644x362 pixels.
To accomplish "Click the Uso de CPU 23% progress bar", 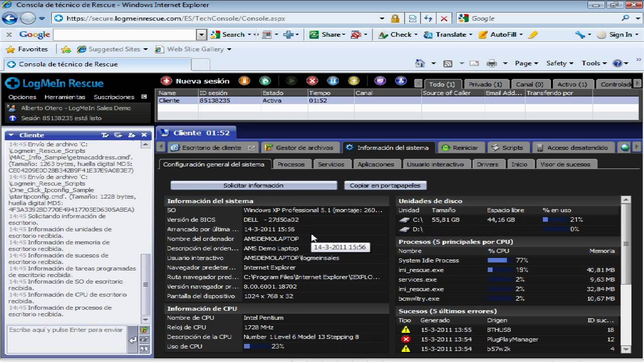I will coord(257,346).
